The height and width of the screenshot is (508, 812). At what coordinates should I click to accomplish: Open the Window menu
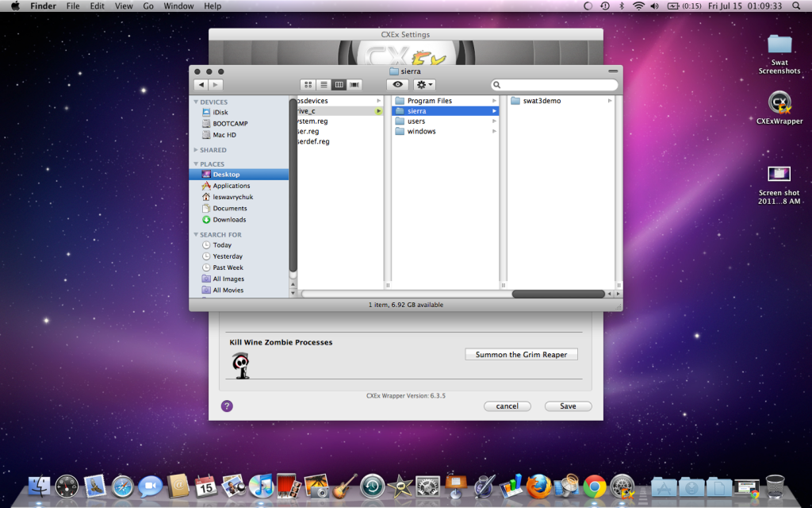178,6
